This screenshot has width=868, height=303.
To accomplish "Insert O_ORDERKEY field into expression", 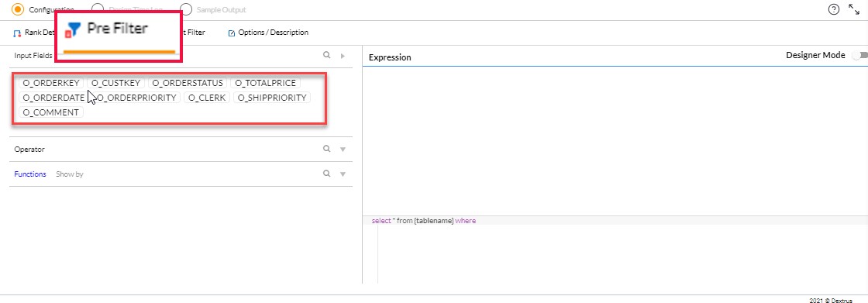I will coord(51,83).
